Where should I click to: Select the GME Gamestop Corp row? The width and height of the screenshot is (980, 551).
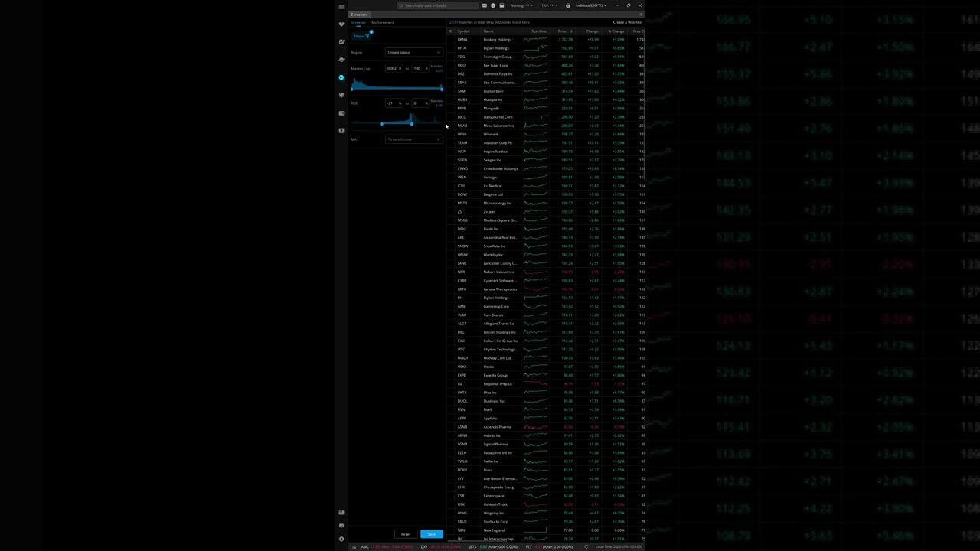pos(546,306)
